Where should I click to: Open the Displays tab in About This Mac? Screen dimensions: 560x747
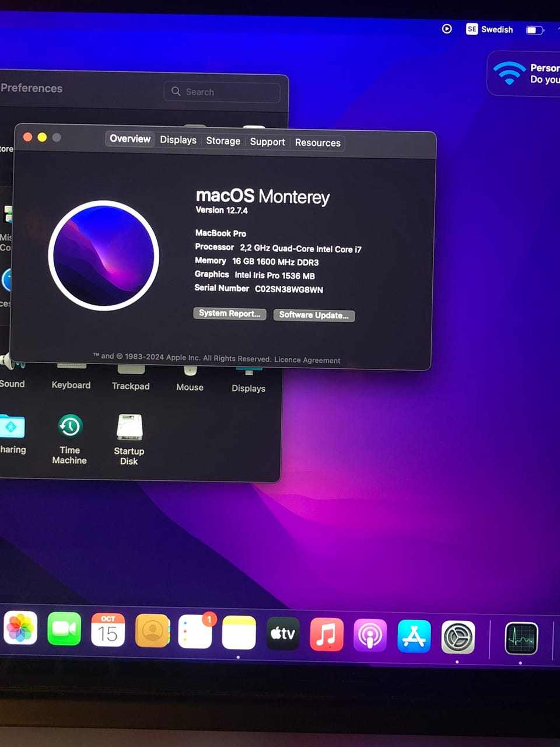click(x=178, y=140)
